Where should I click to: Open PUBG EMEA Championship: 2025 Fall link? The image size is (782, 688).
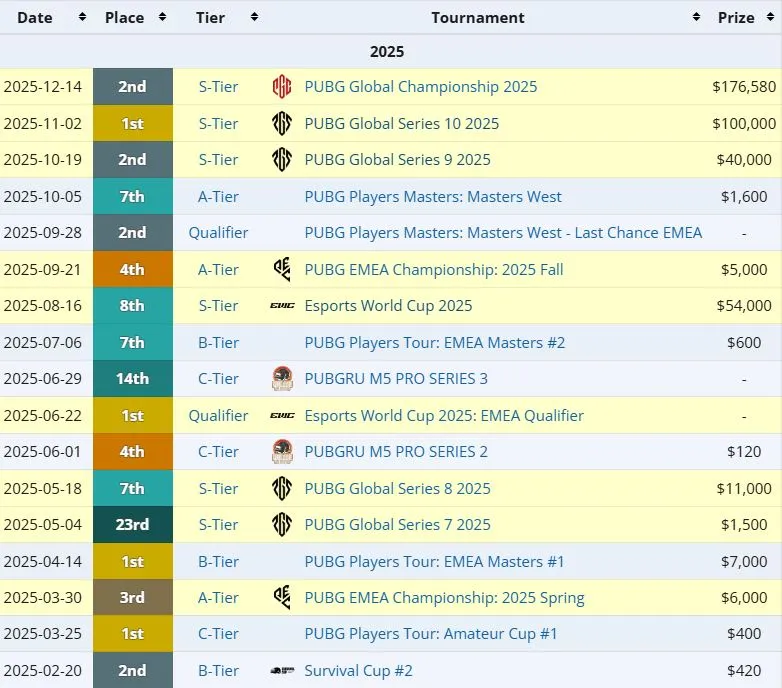[434, 270]
